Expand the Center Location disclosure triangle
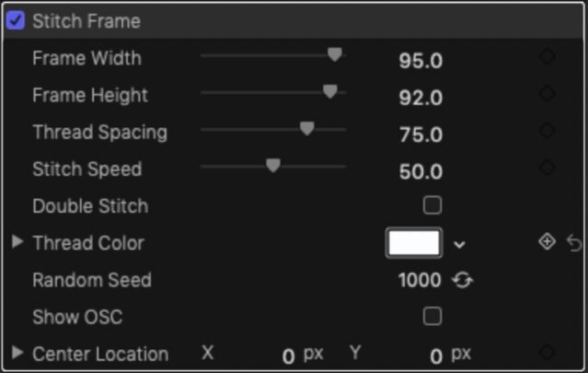588x373 pixels. (17, 353)
